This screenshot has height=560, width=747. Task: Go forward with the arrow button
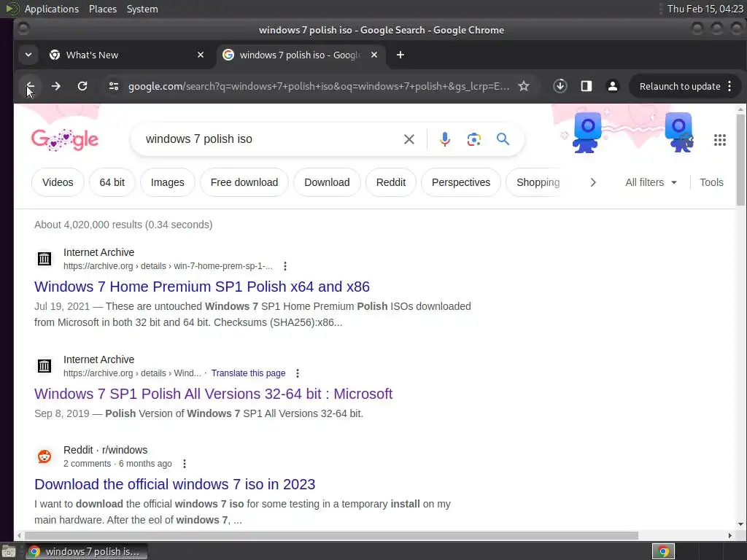pos(55,86)
